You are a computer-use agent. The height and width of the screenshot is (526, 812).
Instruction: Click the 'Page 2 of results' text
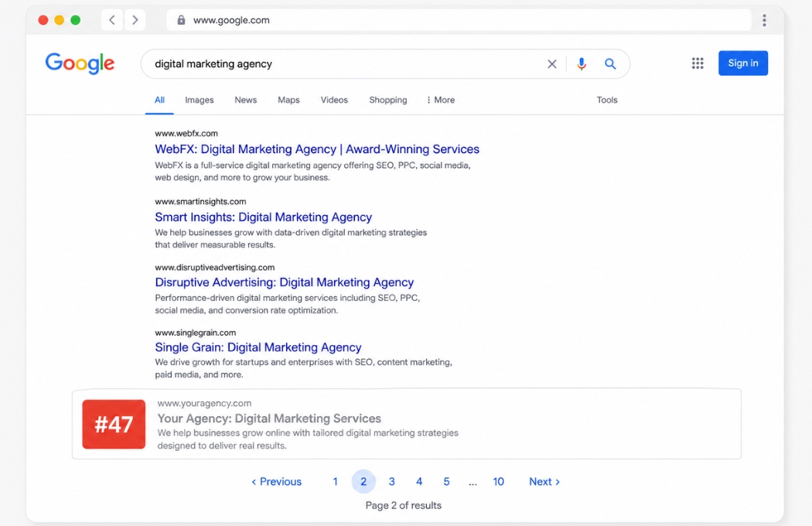pos(404,505)
